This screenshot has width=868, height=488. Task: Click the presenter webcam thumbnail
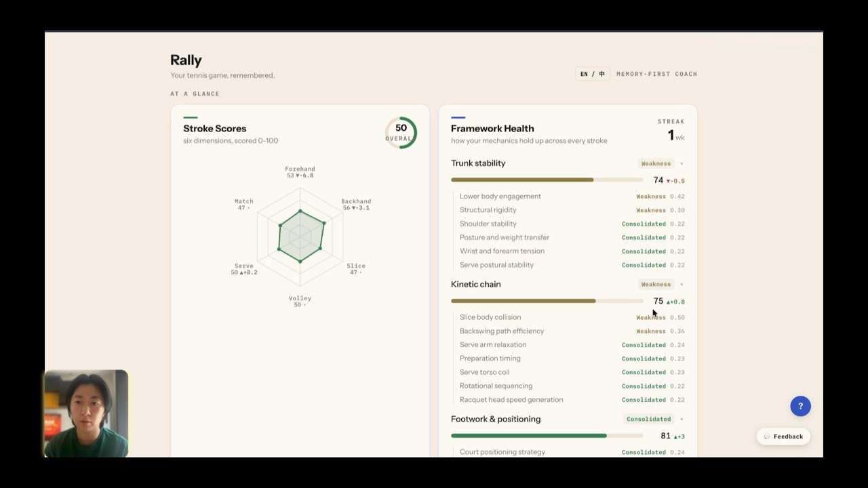pos(86,413)
